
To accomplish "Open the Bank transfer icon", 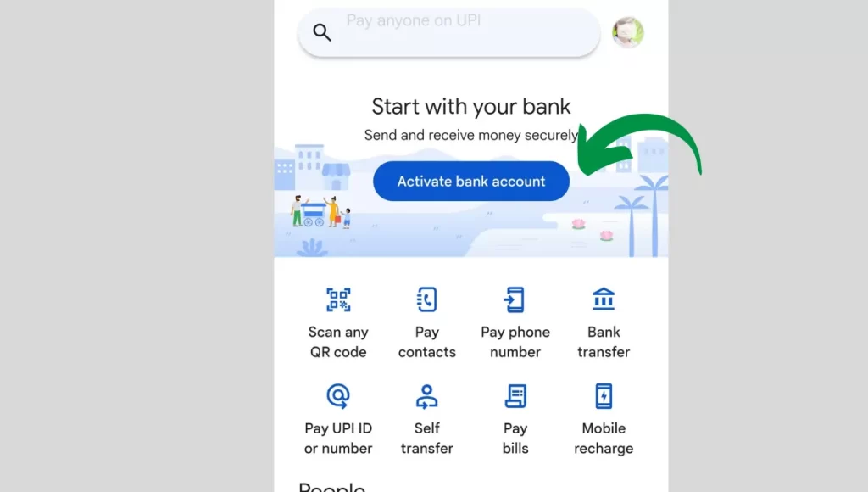I will [604, 299].
